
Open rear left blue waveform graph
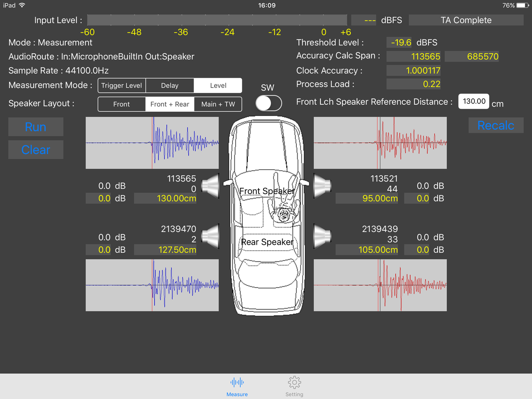point(152,285)
